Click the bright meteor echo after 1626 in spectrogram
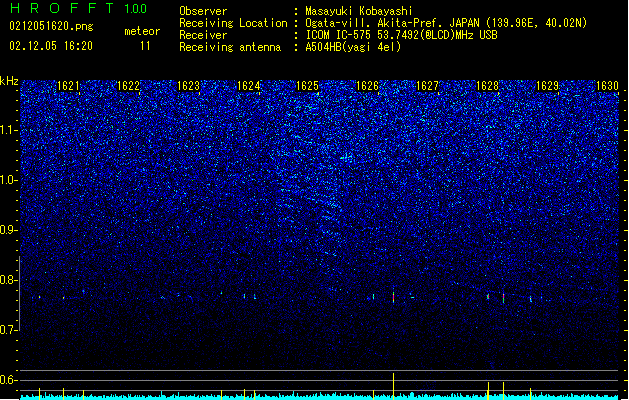 (394, 297)
